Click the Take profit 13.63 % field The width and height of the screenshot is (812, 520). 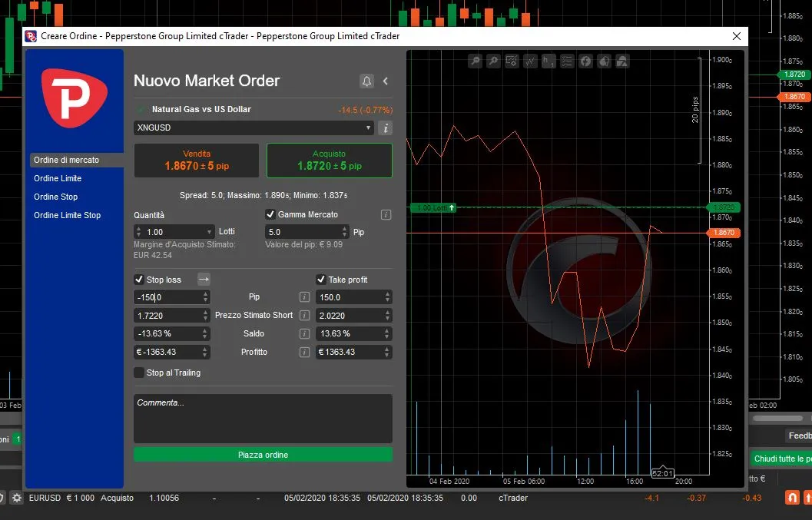click(353, 333)
